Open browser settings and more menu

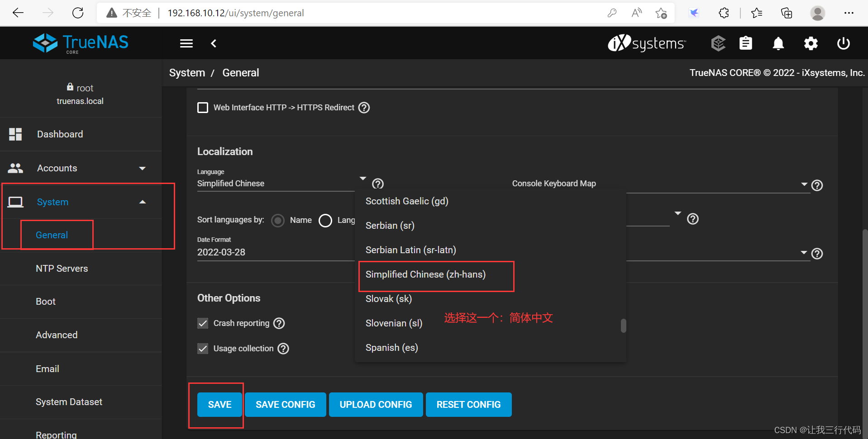[x=849, y=13]
